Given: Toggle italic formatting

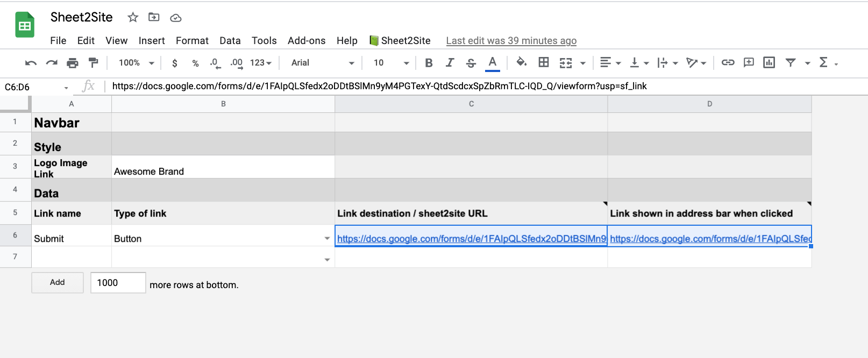Looking at the screenshot, I should pos(450,63).
